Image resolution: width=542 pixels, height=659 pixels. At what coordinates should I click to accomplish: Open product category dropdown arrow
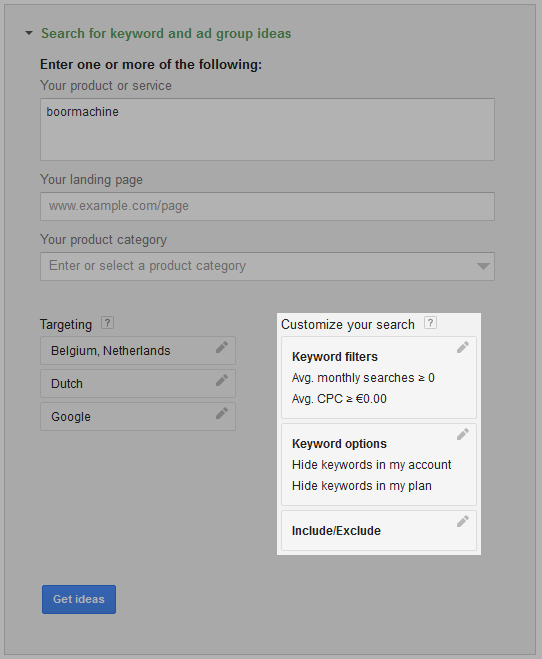[483, 266]
